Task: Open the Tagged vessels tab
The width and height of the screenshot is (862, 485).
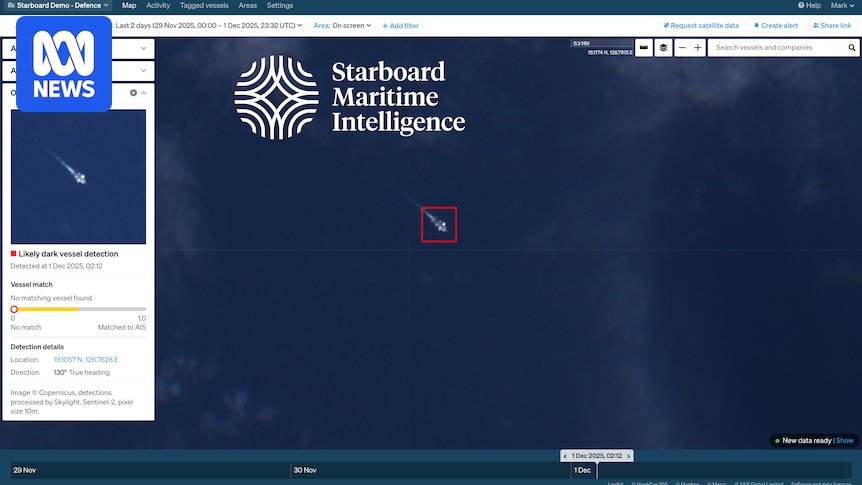Action: pos(204,6)
